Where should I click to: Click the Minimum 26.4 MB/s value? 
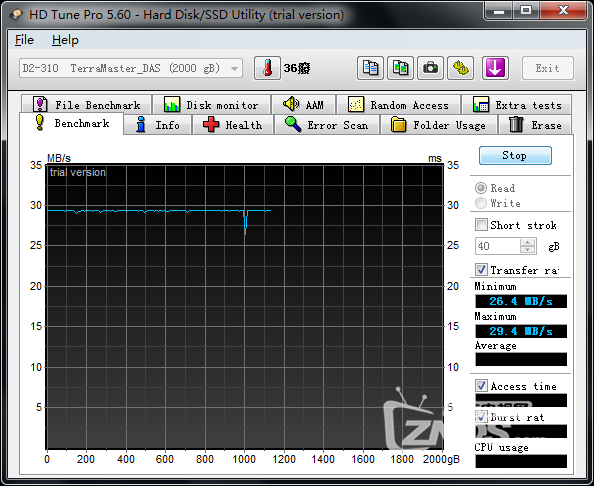pos(521,301)
